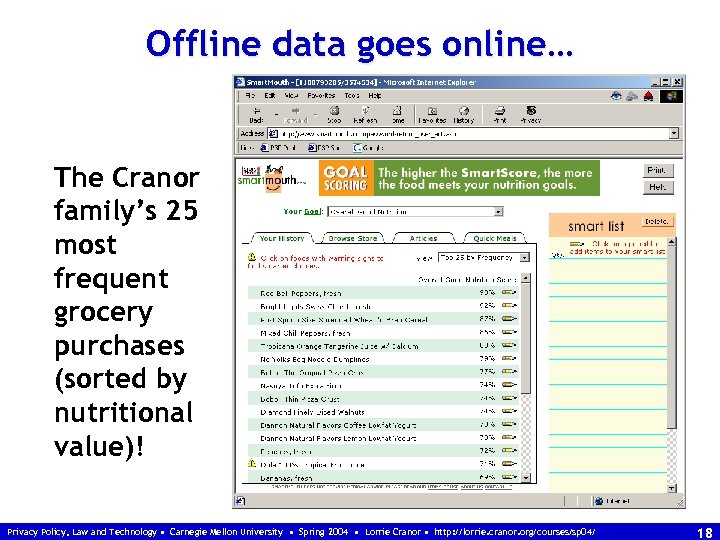
Task: Click page scrollbar bottom arrow
Action: click(672, 489)
